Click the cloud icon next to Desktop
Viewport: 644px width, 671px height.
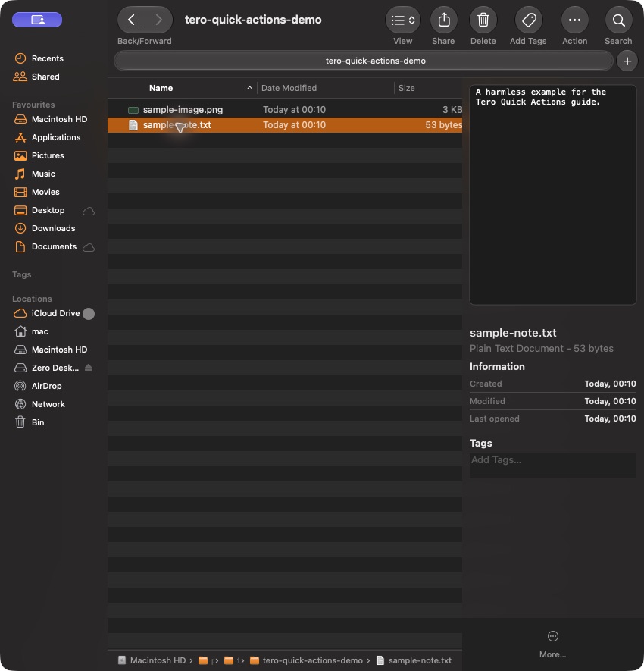point(89,211)
